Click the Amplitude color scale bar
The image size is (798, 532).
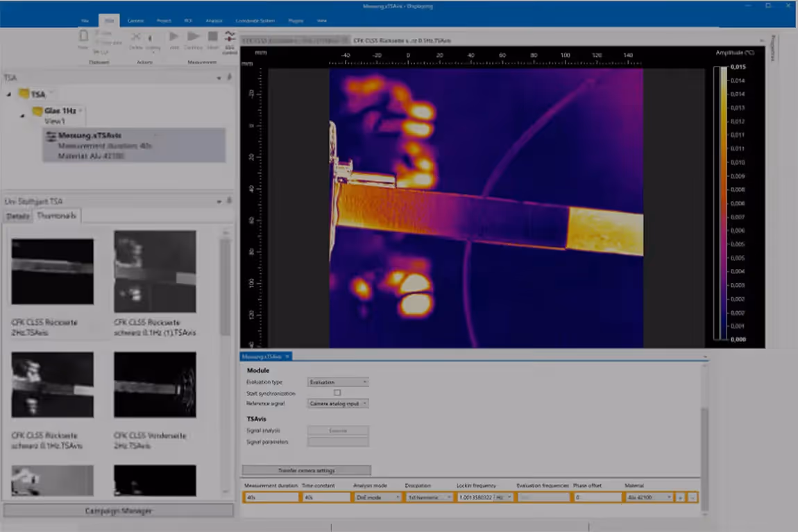tap(722, 203)
